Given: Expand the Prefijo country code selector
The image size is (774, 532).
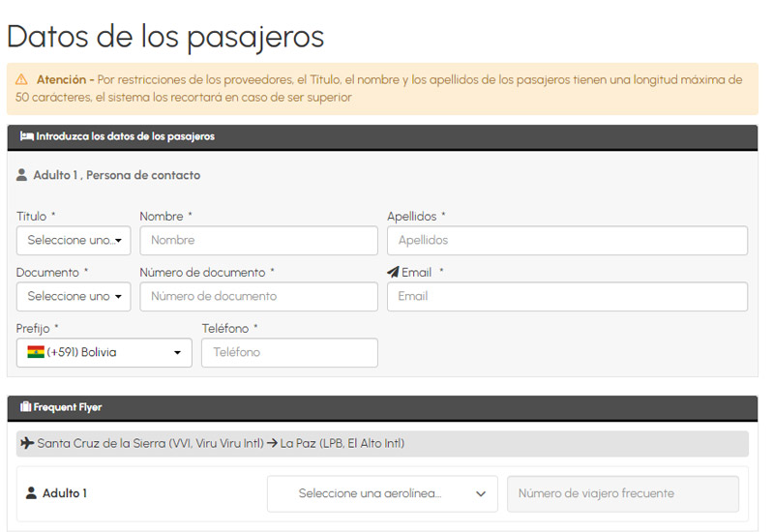Looking at the screenshot, I should (104, 353).
